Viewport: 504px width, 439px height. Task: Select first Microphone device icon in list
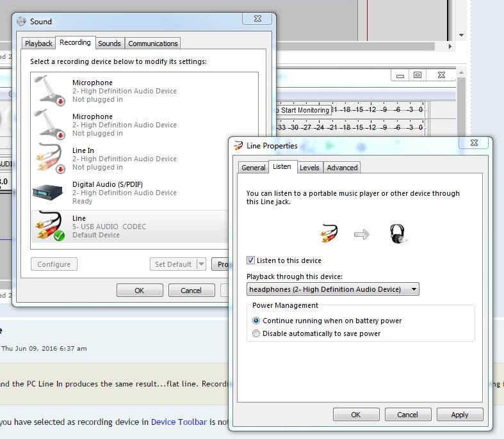[49, 91]
